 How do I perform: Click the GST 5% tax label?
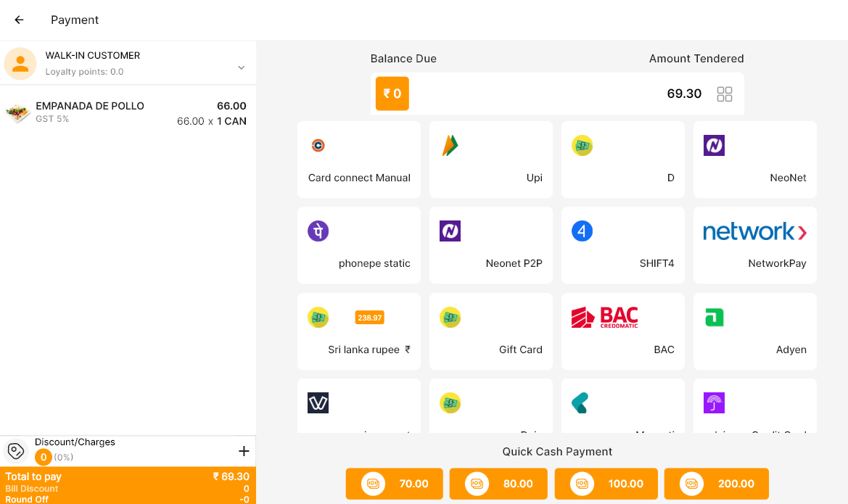[52, 119]
